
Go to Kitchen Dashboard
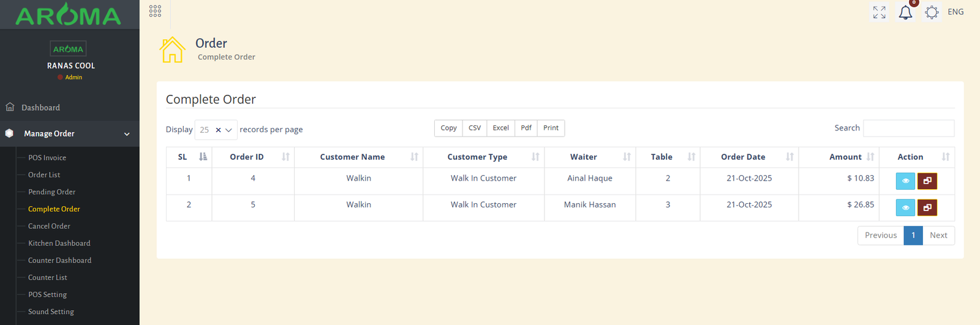[x=59, y=243]
